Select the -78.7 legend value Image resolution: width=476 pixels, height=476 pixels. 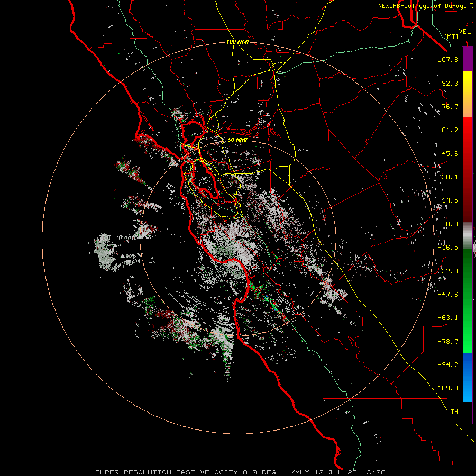coord(448,342)
